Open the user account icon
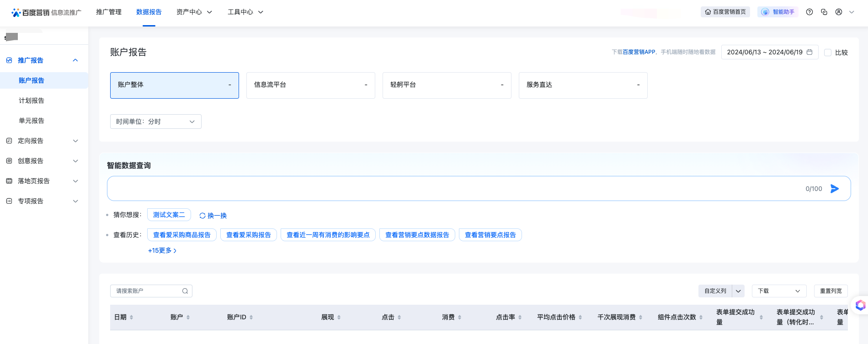The height and width of the screenshot is (344, 868). coord(839,12)
